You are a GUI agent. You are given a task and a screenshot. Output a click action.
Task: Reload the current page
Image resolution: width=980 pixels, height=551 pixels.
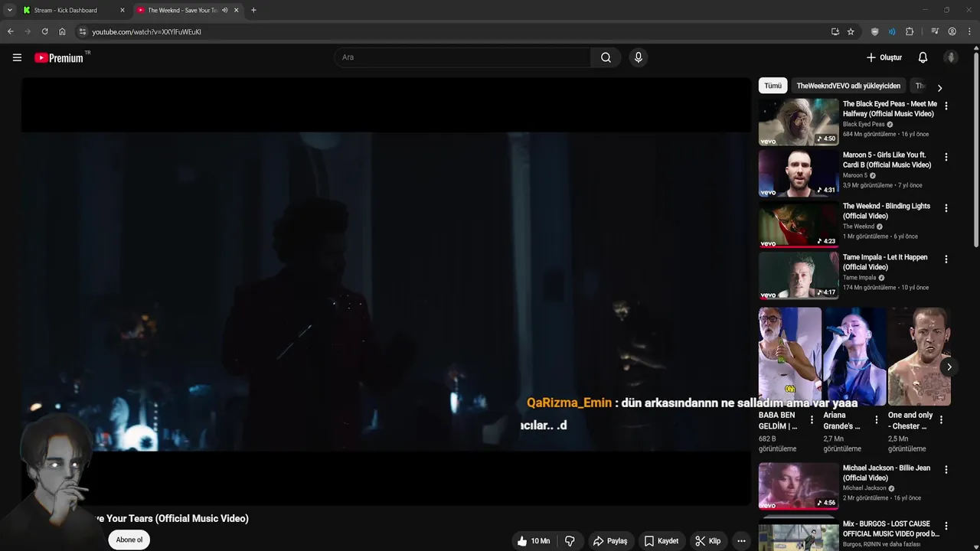tap(45, 31)
